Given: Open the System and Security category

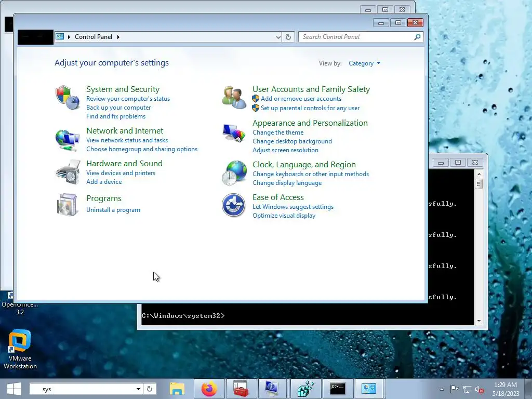Looking at the screenshot, I should click(123, 89).
